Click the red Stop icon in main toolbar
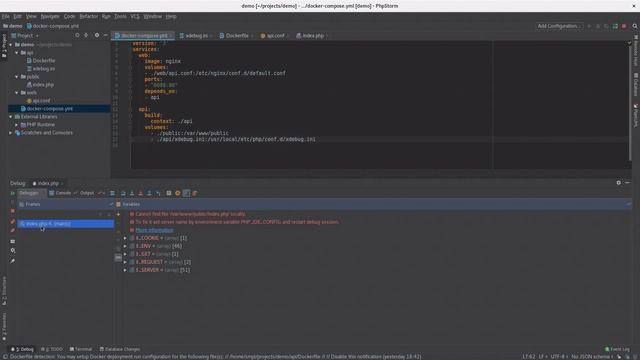 624,26
